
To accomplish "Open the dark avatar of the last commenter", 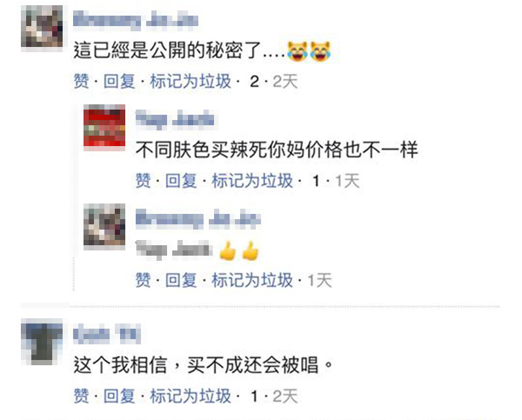I will point(42,342).
